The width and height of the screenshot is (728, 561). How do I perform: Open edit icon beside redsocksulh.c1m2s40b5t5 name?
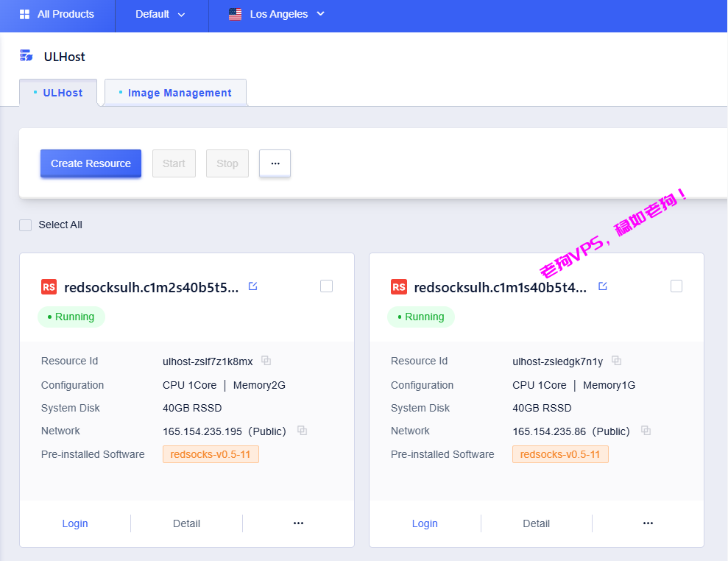click(x=253, y=286)
